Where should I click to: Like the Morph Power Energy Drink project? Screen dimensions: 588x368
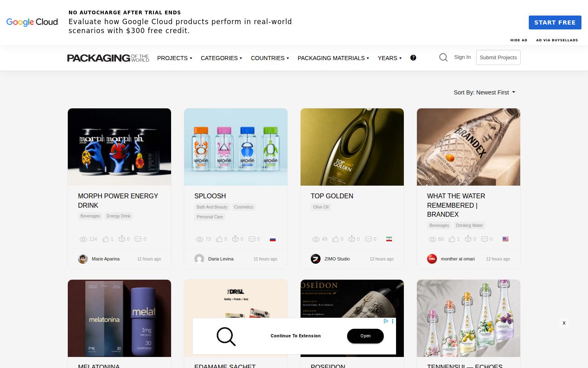(x=106, y=239)
